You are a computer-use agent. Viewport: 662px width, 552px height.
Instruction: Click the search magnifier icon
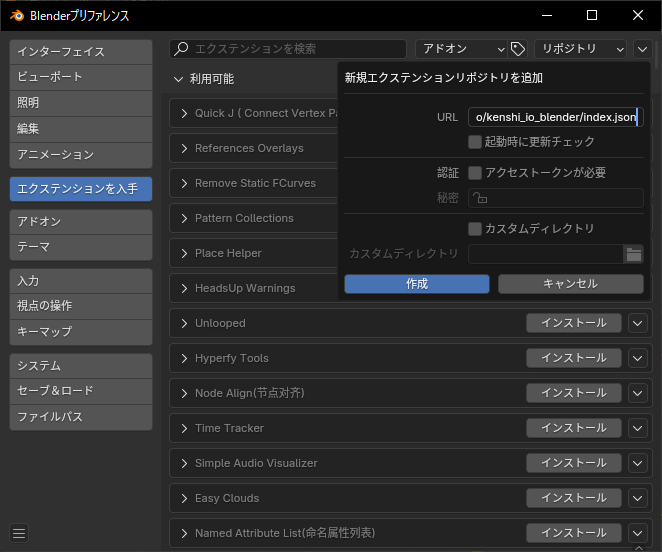coord(182,49)
